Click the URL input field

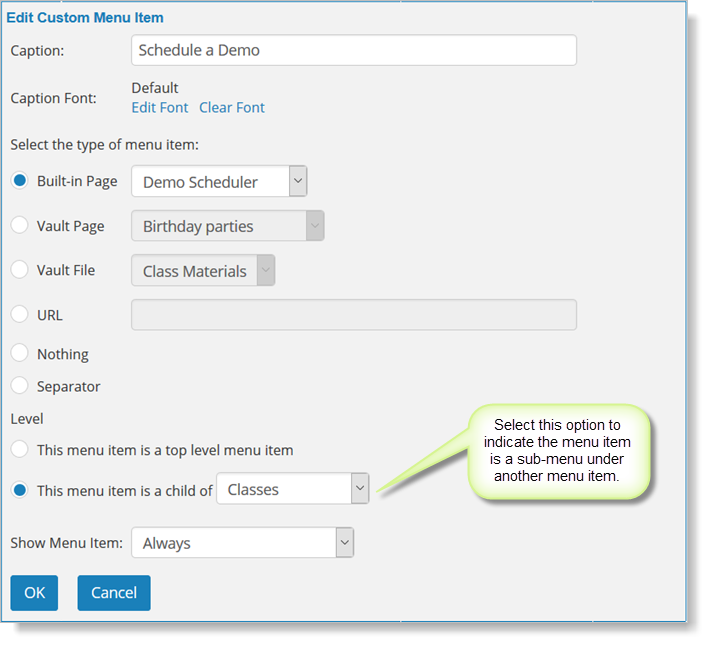pos(354,315)
